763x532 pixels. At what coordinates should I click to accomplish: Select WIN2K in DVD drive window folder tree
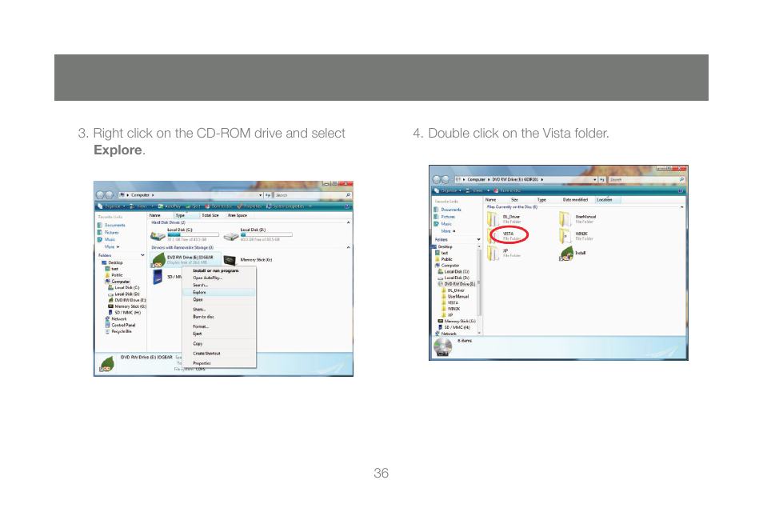tap(450, 309)
